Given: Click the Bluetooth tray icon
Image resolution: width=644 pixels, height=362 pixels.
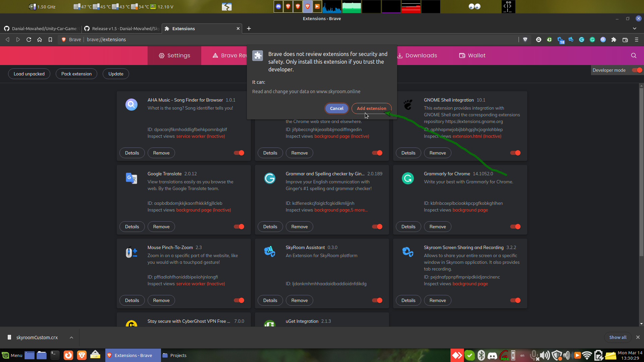Looking at the screenshot, I should (x=481, y=356).
